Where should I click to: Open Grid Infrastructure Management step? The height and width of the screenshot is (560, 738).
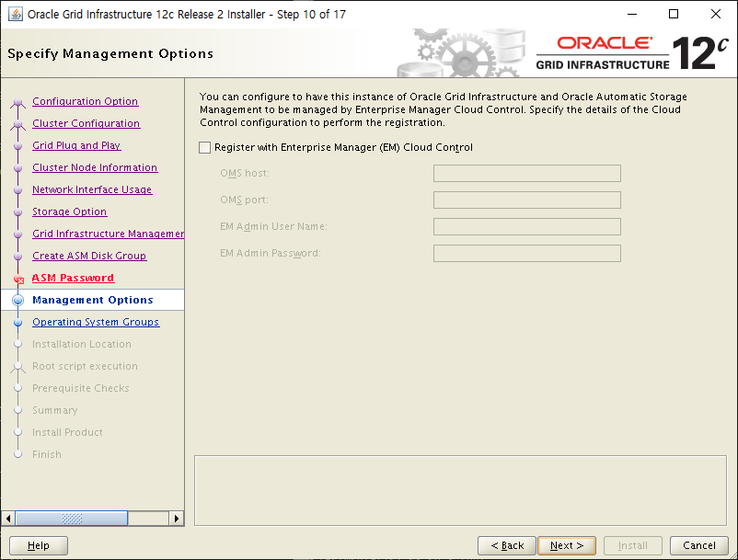pos(109,234)
